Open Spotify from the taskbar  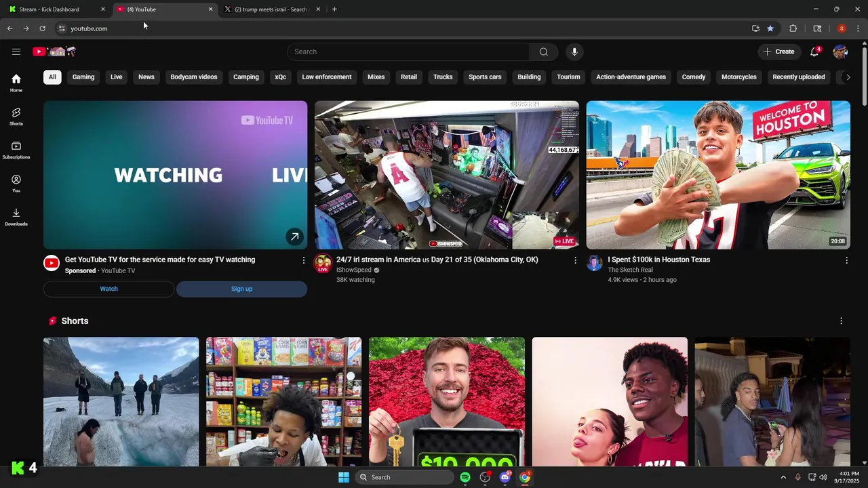[465, 477]
